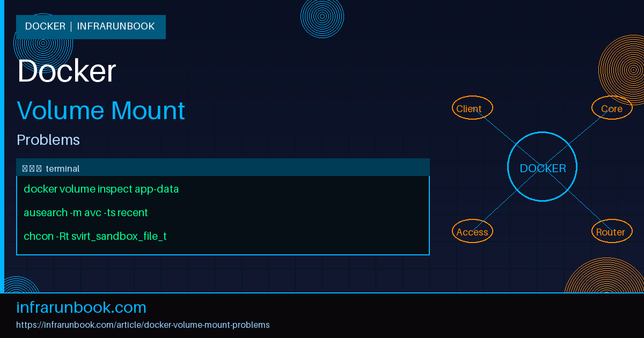
Task: Click the first window glyph on terminal bar
Action: [x=25, y=168]
